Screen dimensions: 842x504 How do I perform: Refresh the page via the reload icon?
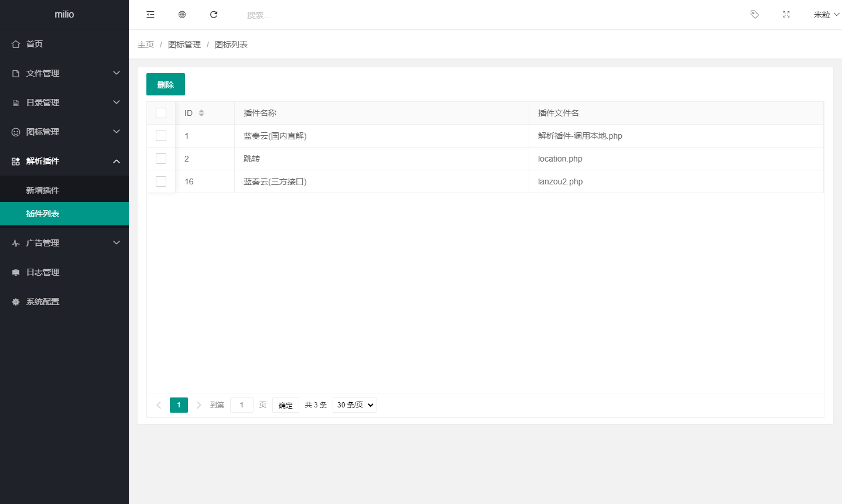coord(214,14)
